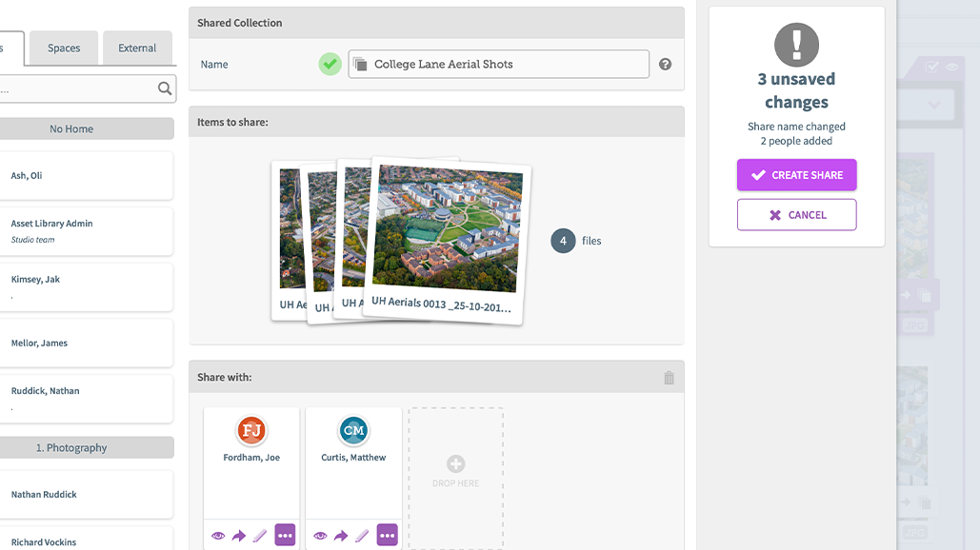Click the share arrow for Fordham, Joe
980x550 pixels.
(x=239, y=536)
